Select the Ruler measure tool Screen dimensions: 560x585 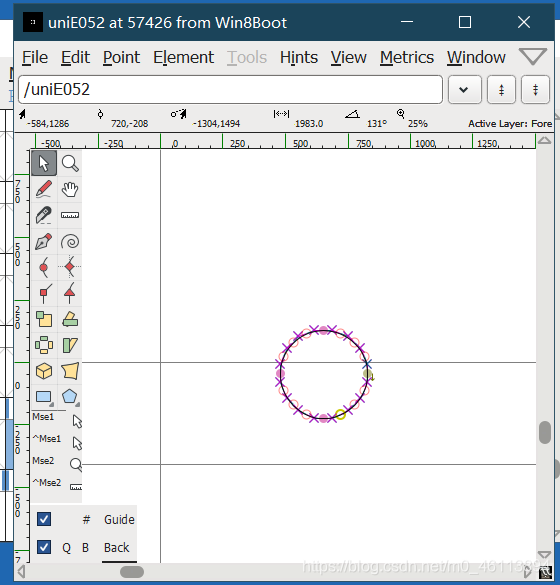click(70, 215)
